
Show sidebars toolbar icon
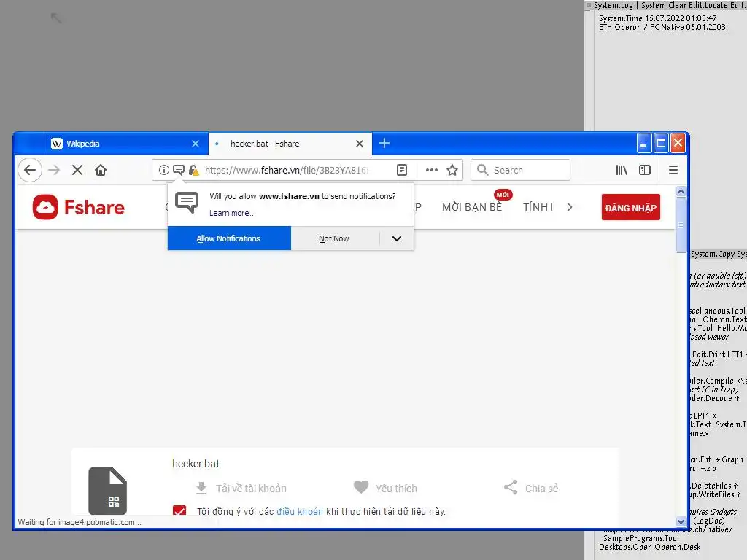coord(645,170)
